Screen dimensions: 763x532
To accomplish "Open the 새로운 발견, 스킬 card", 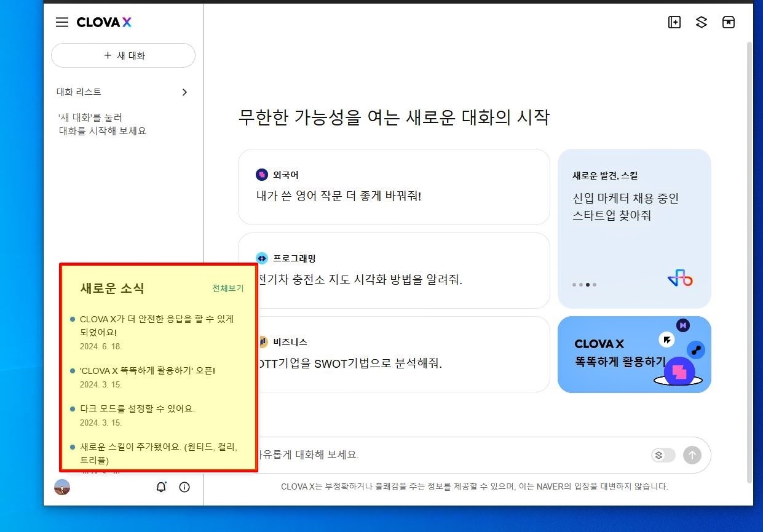I will (635, 228).
